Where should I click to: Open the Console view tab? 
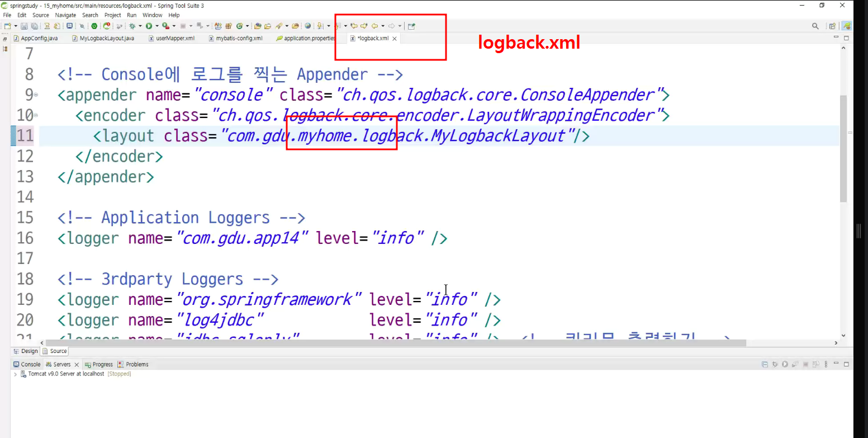(x=27, y=364)
